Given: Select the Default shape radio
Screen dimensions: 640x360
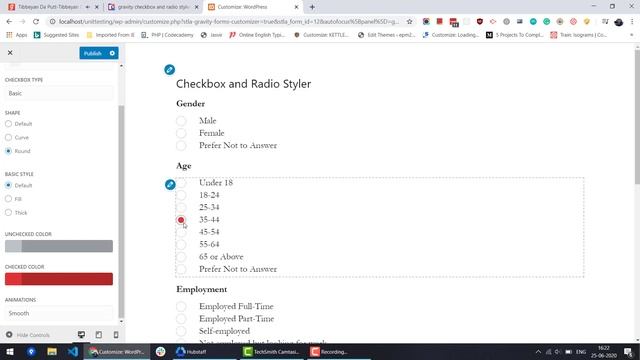Looking at the screenshot, I should pyautogui.click(x=9, y=124).
